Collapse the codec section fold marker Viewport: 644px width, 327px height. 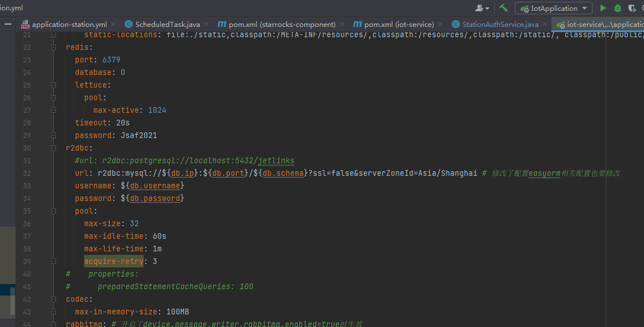[54, 299]
